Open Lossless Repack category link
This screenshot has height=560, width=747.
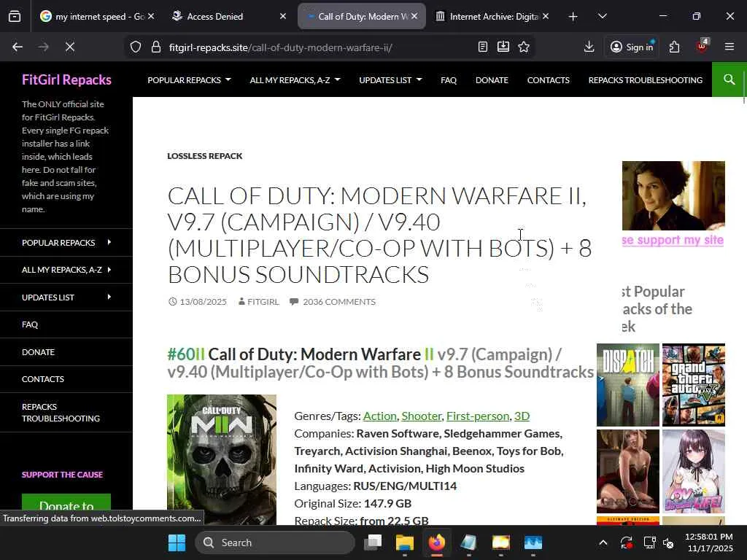point(205,156)
